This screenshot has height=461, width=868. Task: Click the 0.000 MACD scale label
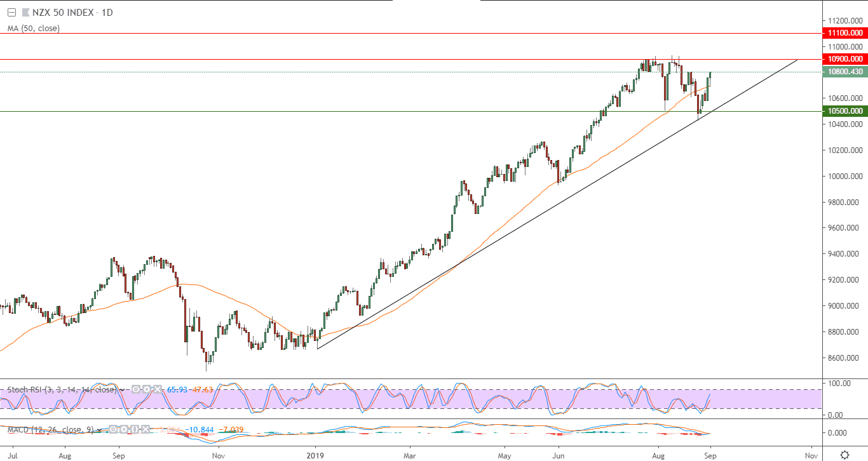(836, 433)
